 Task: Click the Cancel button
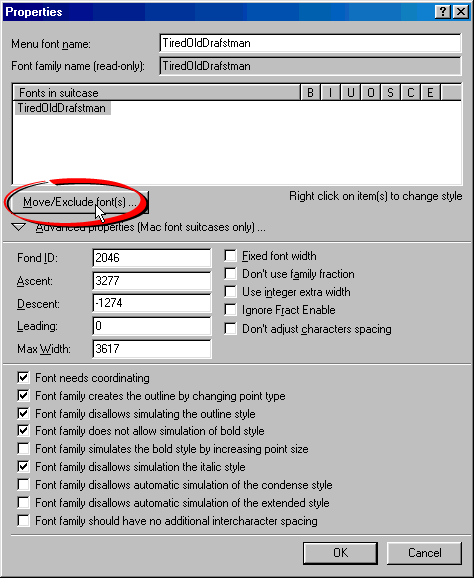(x=424, y=553)
